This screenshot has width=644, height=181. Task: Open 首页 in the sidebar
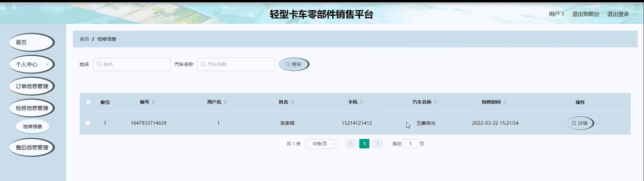coord(32,42)
